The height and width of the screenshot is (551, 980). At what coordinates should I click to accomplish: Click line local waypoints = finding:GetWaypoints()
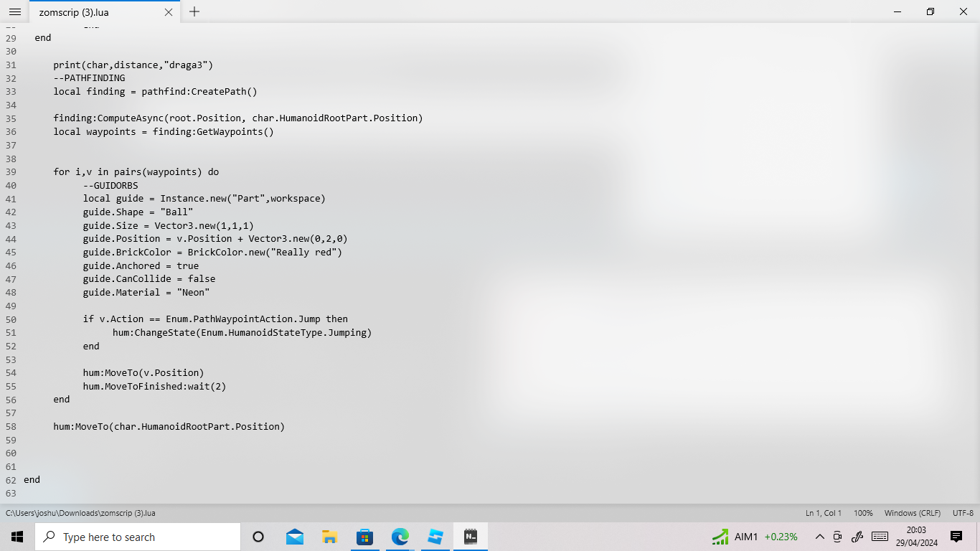pos(164,131)
